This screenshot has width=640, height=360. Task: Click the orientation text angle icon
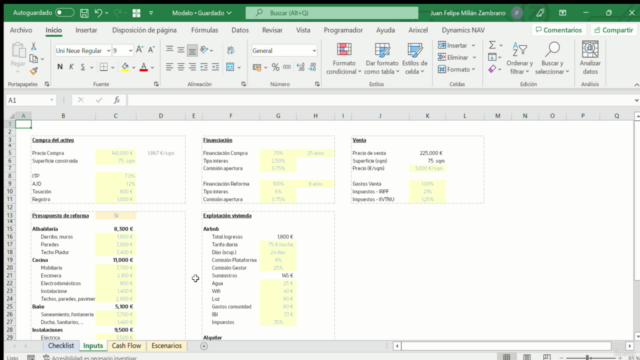pyautogui.click(x=204, y=50)
